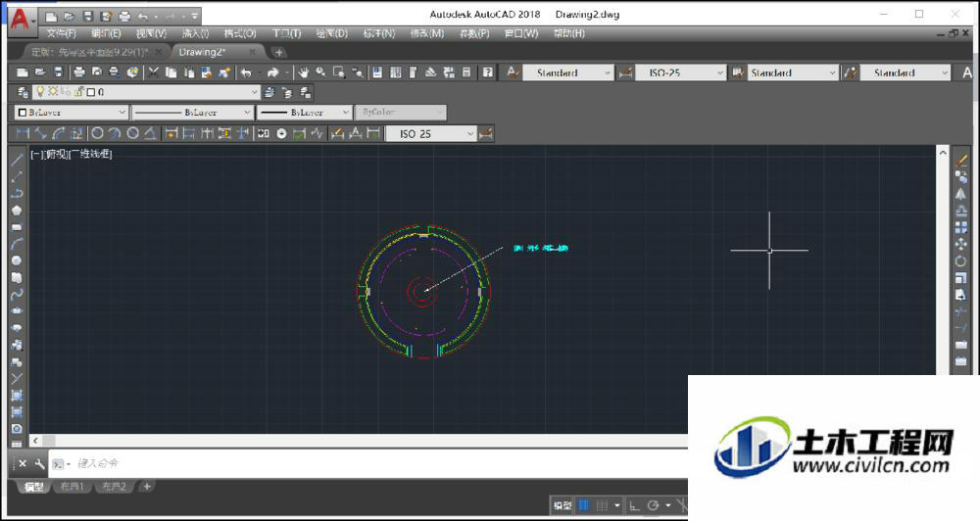Select the Line draw tool
This screenshot has width=980, height=521.
click(17, 160)
